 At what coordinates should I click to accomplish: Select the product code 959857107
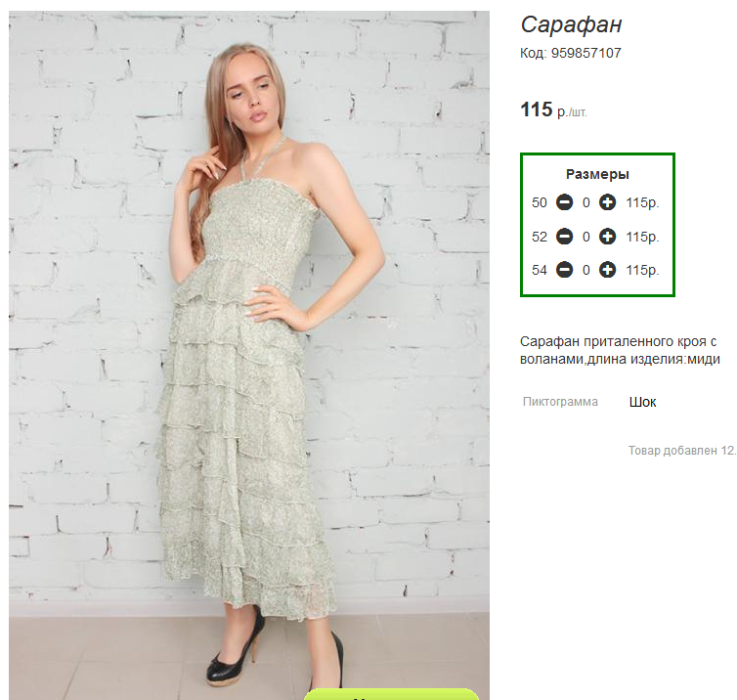(586, 53)
